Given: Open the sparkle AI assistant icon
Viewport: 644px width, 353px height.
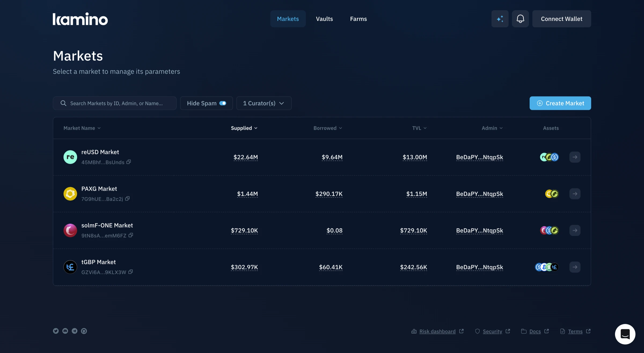Looking at the screenshot, I should [500, 19].
